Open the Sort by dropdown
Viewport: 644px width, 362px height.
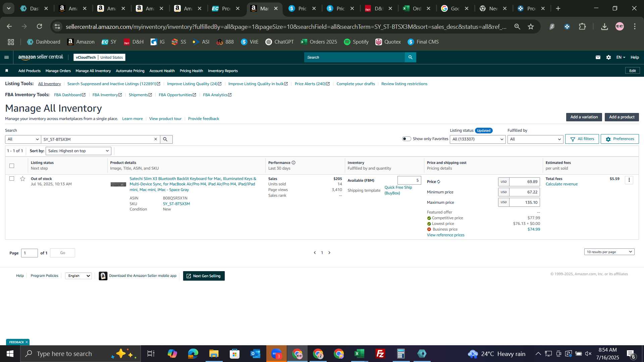78,151
